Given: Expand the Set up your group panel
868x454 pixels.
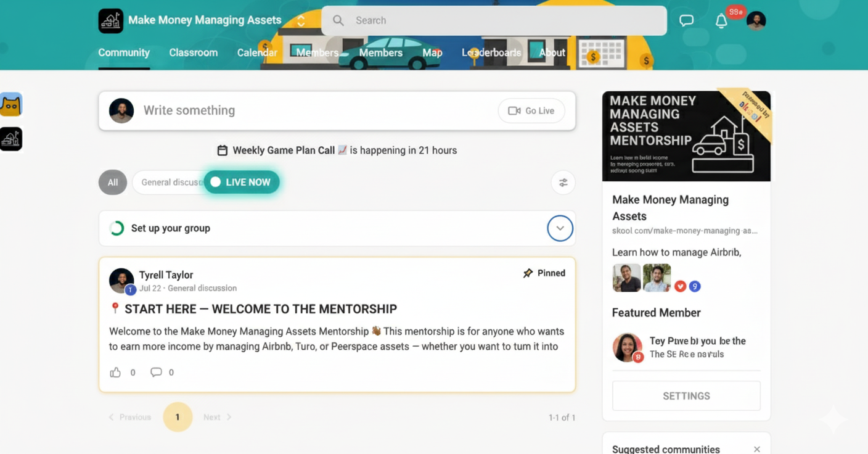Looking at the screenshot, I should pyautogui.click(x=560, y=228).
